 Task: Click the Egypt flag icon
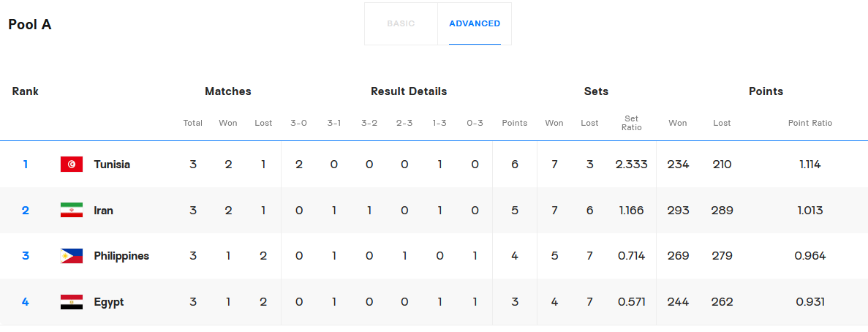pos(71,302)
